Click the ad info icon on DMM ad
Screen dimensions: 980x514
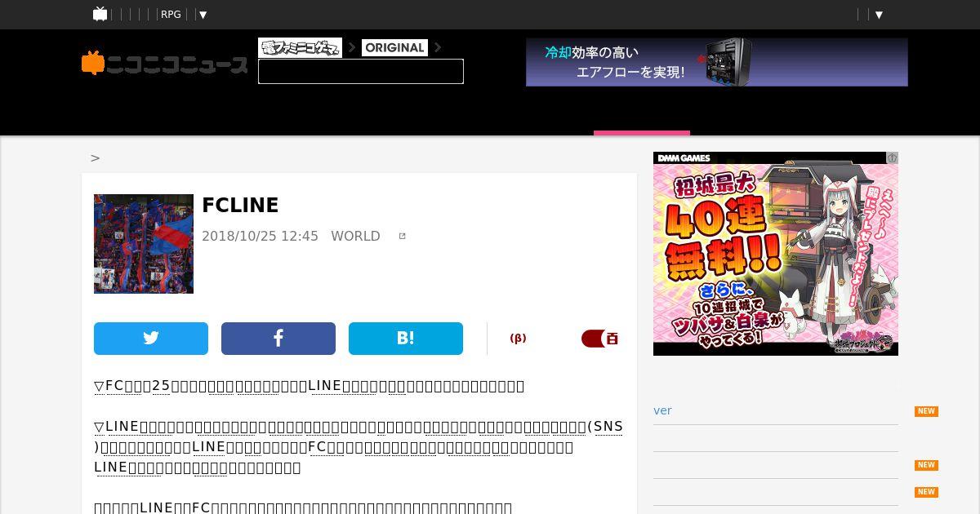893,157
